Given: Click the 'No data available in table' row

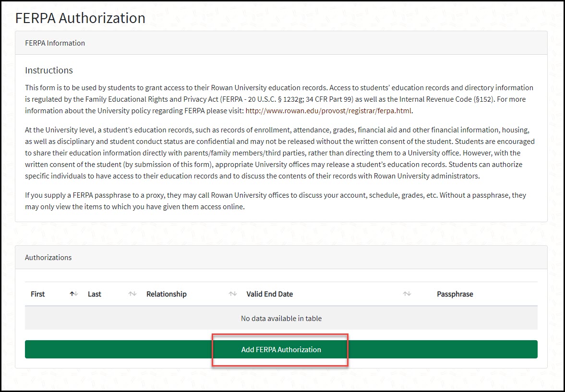Looking at the screenshot, I should (x=281, y=319).
